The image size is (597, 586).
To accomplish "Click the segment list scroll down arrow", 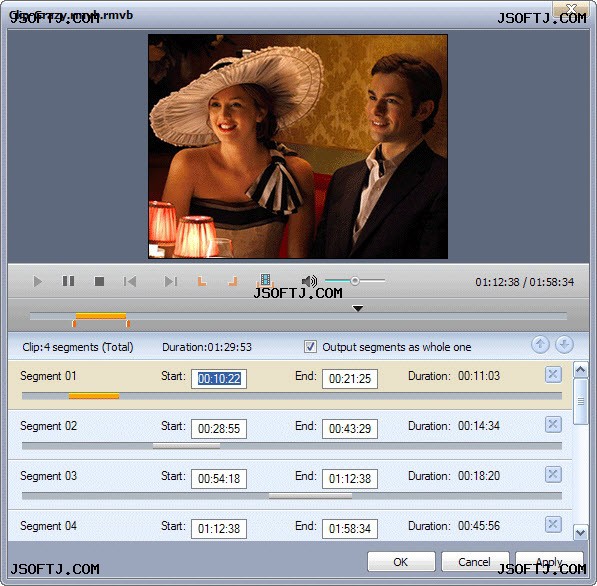I will [x=581, y=533].
